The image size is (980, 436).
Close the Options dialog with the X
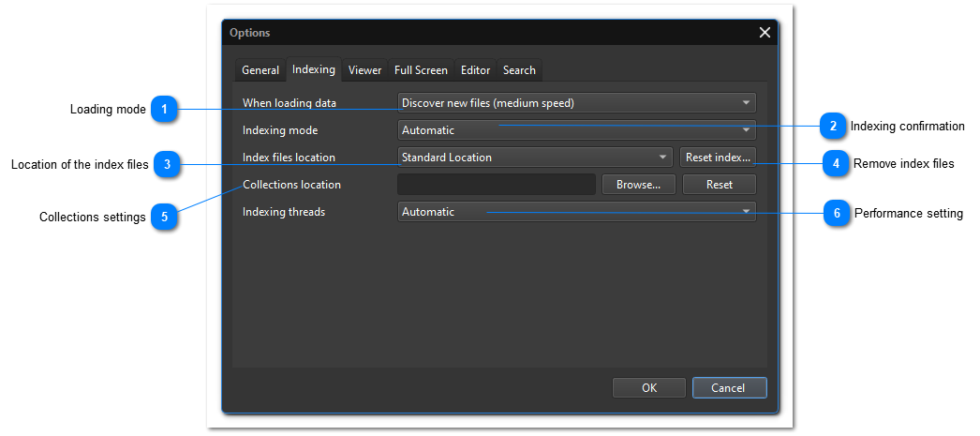click(x=765, y=33)
